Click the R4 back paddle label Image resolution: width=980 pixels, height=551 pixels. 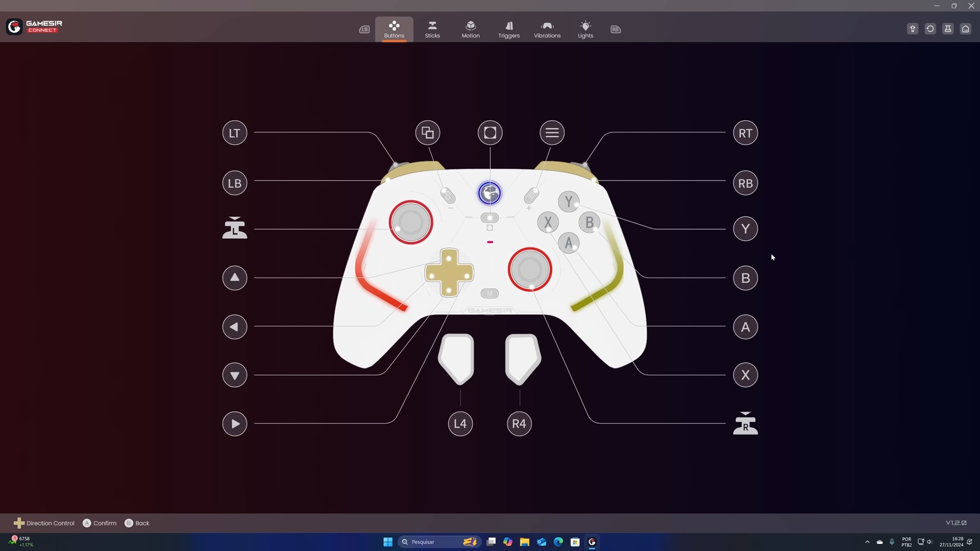pyautogui.click(x=519, y=424)
